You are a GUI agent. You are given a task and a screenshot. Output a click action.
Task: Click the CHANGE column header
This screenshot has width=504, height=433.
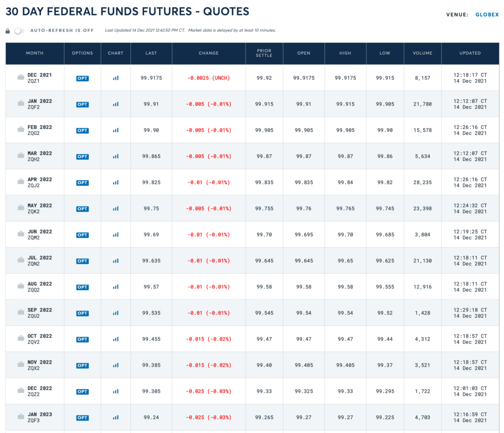pos(208,53)
